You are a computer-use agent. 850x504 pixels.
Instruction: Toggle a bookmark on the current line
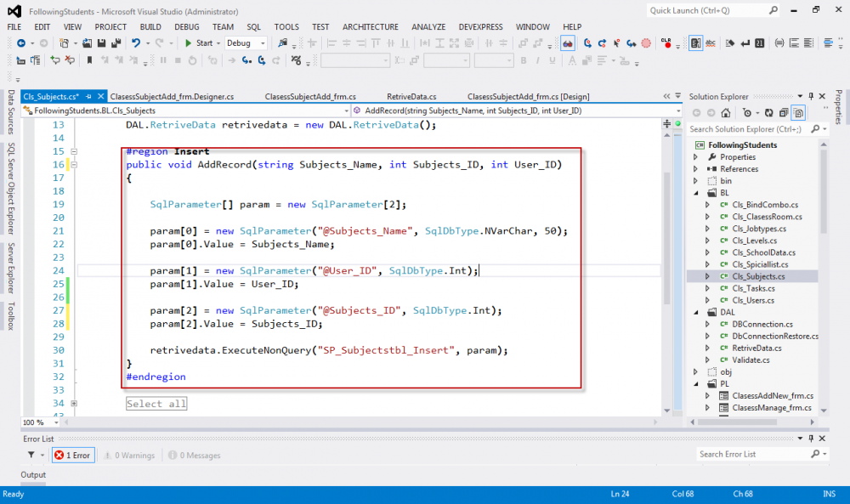(x=89, y=60)
